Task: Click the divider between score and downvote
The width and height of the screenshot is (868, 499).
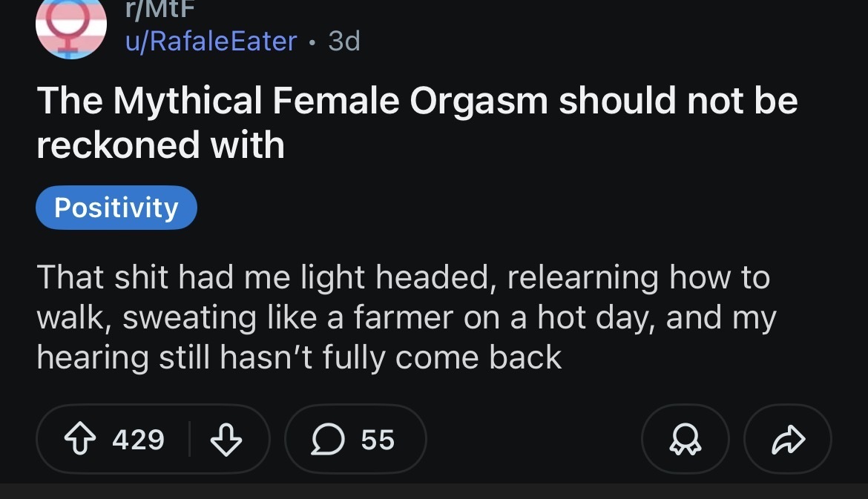Action: [x=190, y=440]
